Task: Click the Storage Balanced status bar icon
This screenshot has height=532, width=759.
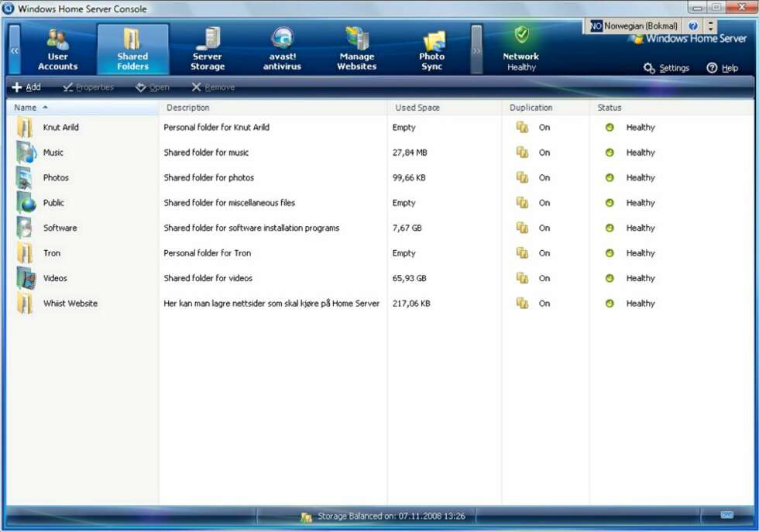Action: pyautogui.click(x=306, y=517)
